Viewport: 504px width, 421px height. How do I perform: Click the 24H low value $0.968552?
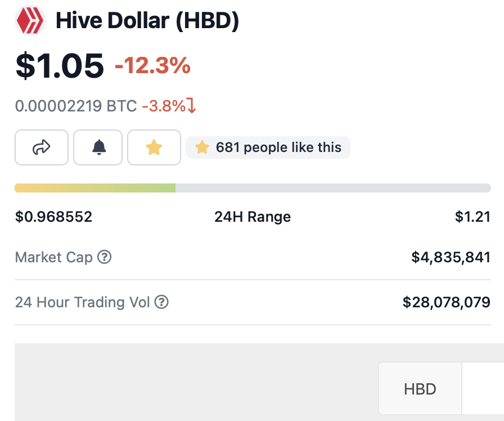coord(53,217)
